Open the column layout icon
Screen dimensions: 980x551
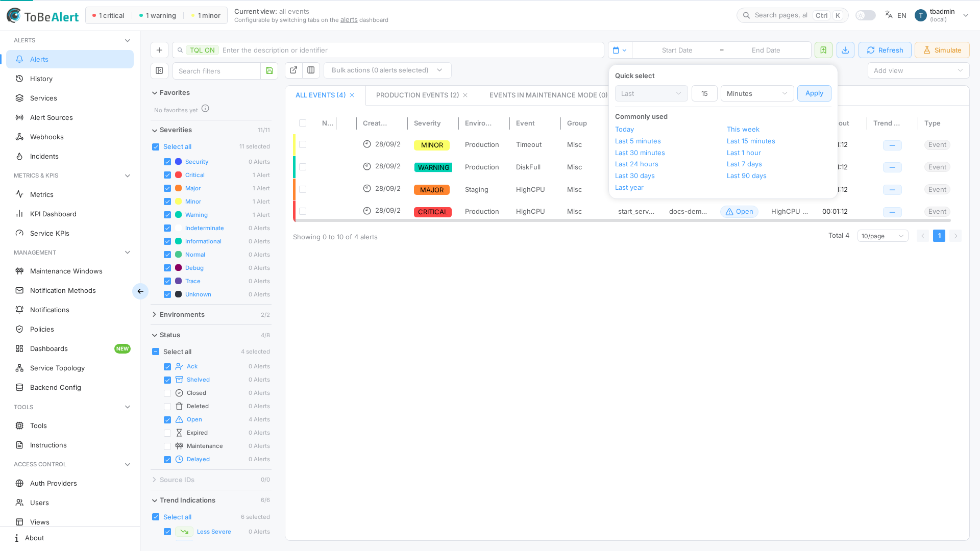coord(311,70)
